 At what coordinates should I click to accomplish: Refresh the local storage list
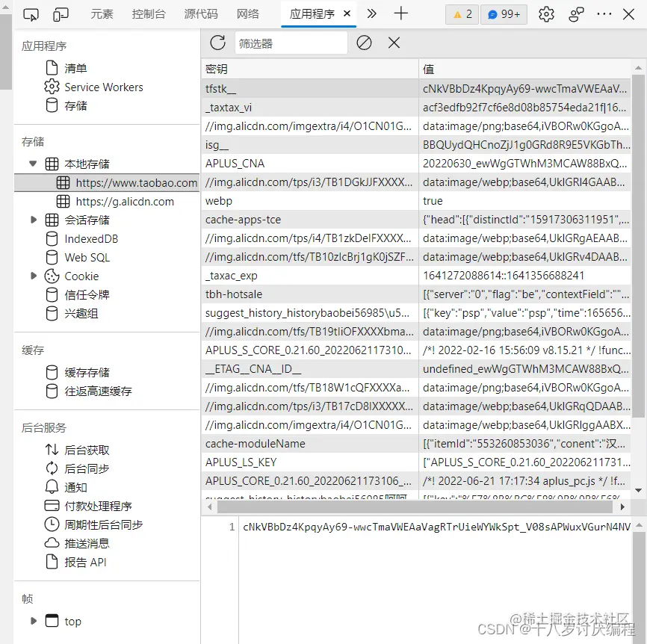coord(217,43)
